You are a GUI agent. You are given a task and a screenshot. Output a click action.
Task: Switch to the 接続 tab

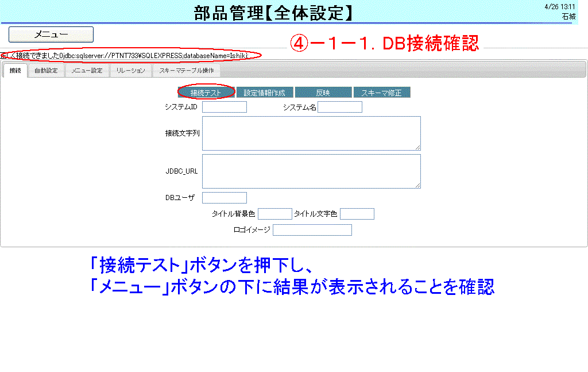click(x=15, y=71)
